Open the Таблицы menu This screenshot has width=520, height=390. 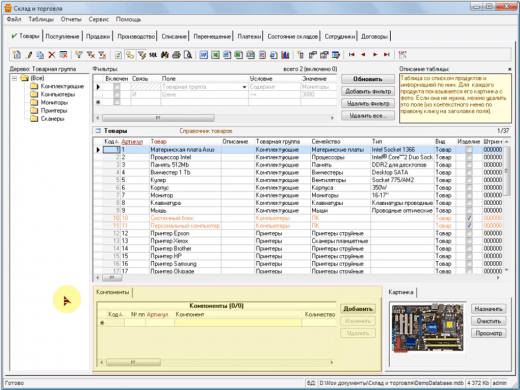coord(41,19)
